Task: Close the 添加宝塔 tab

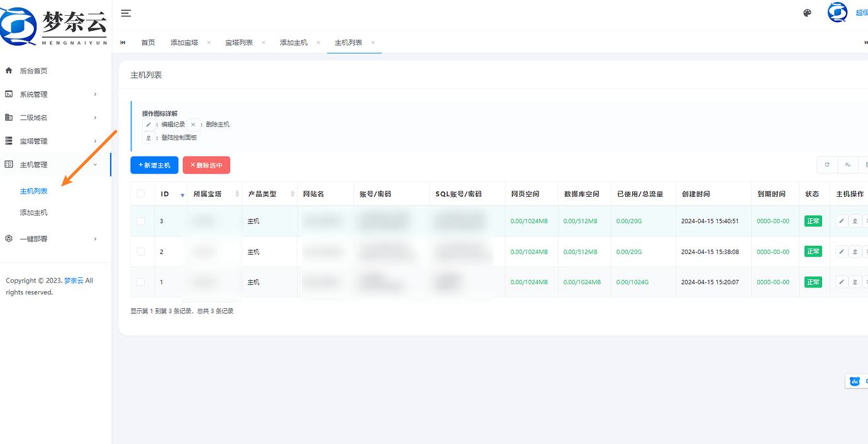Action: click(208, 43)
